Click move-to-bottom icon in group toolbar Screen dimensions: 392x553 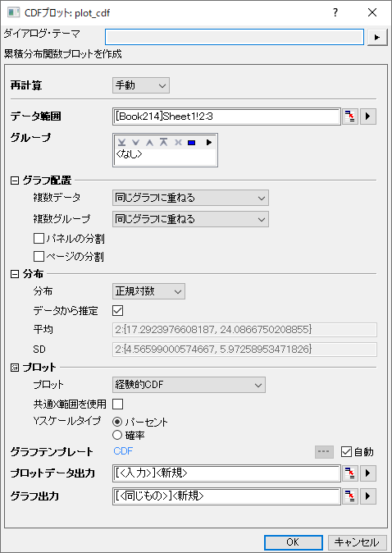pos(121,143)
